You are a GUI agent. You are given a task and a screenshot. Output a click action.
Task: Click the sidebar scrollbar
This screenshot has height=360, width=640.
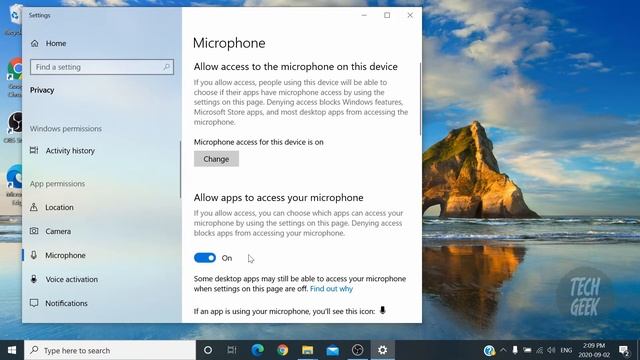180,169
